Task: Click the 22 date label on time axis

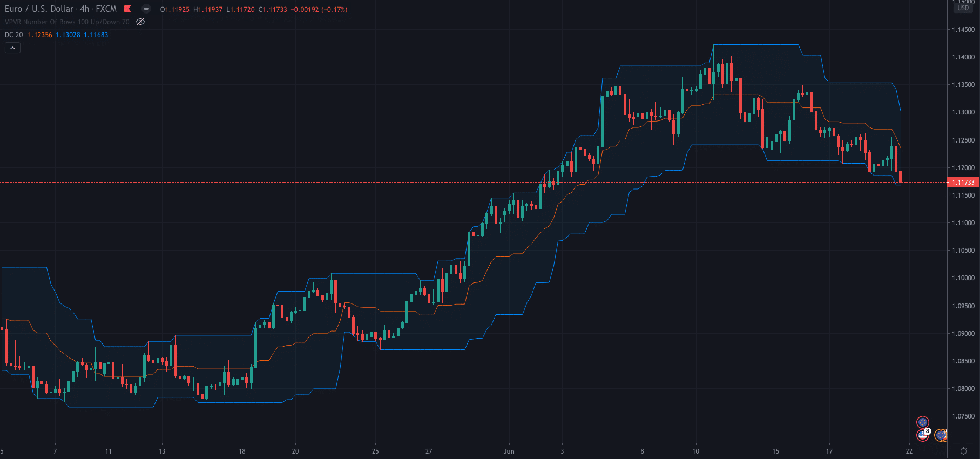Action: point(909,451)
